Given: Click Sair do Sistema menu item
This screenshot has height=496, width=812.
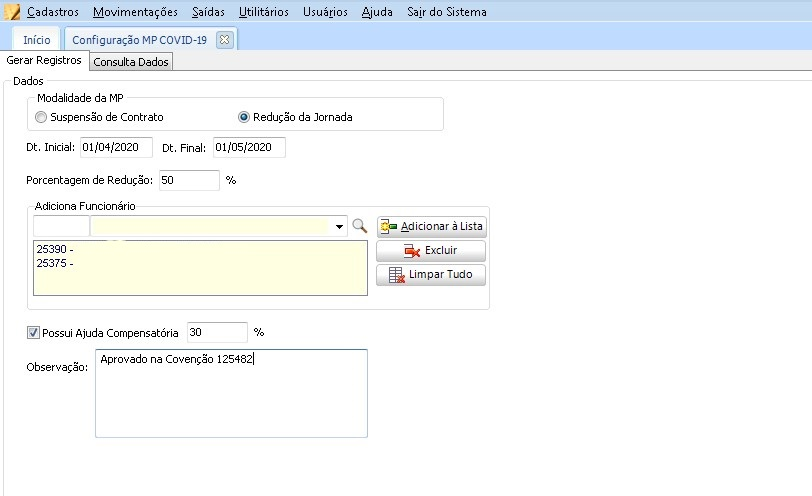Looking at the screenshot, I should [x=446, y=12].
